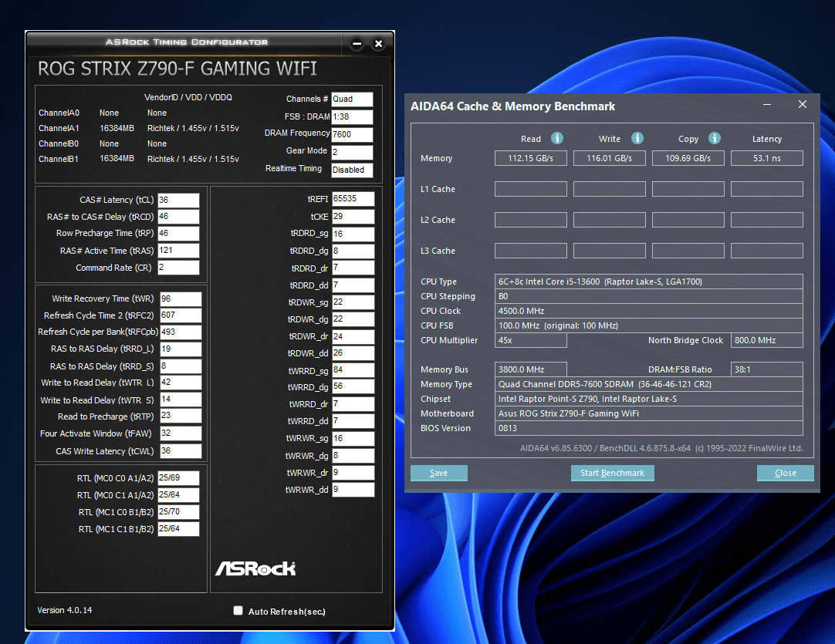Click the L1 Cache Read empty result box
The height and width of the screenshot is (644, 835).
pyautogui.click(x=530, y=189)
